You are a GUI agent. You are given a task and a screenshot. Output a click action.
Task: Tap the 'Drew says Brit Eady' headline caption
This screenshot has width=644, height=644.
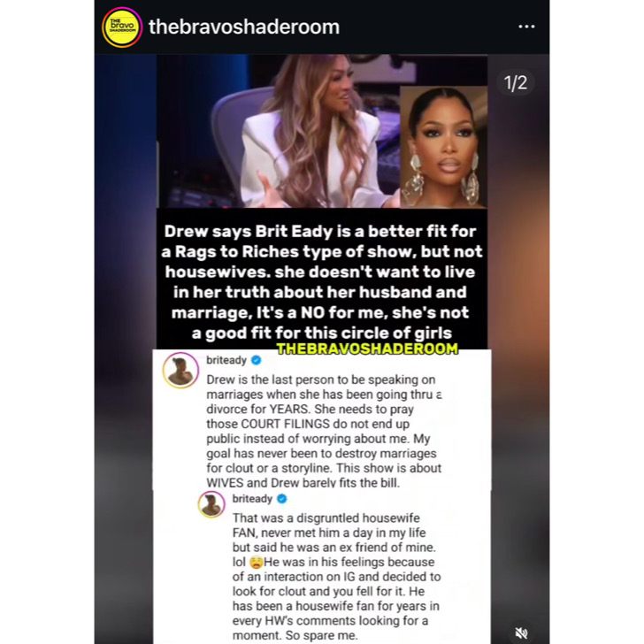tap(322, 281)
